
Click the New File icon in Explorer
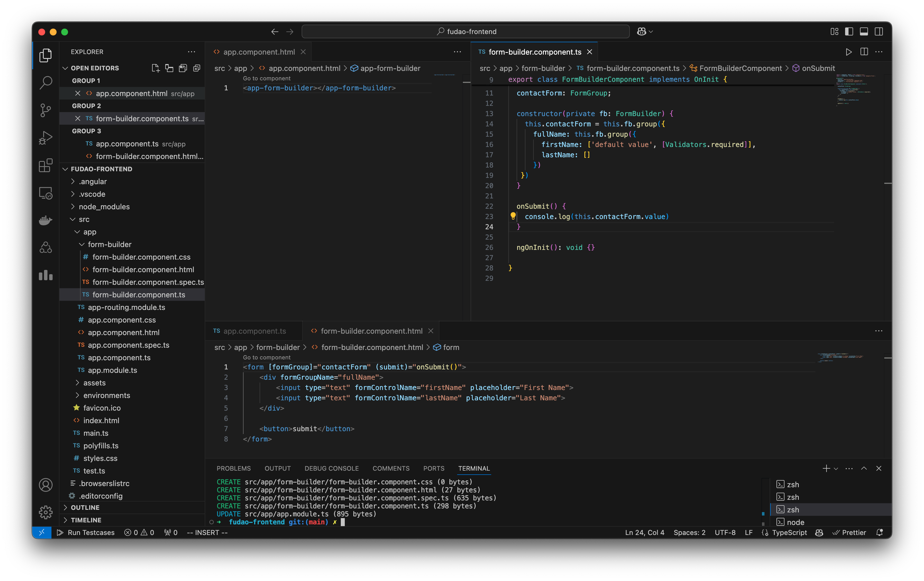coord(156,68)
